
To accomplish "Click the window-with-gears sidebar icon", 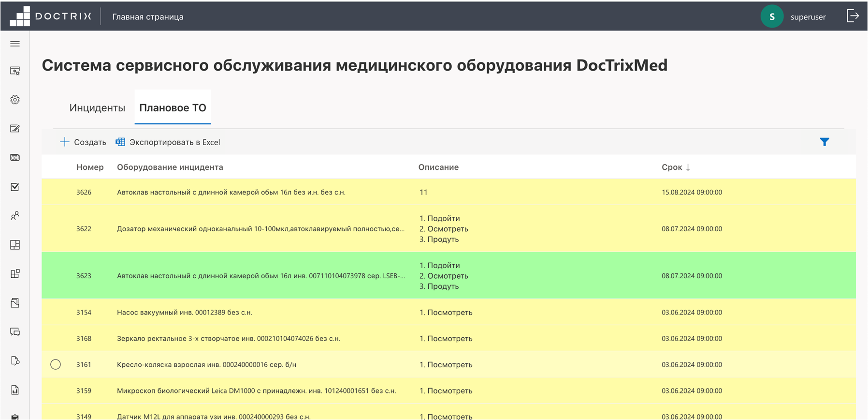I will [x=15, y=71].
